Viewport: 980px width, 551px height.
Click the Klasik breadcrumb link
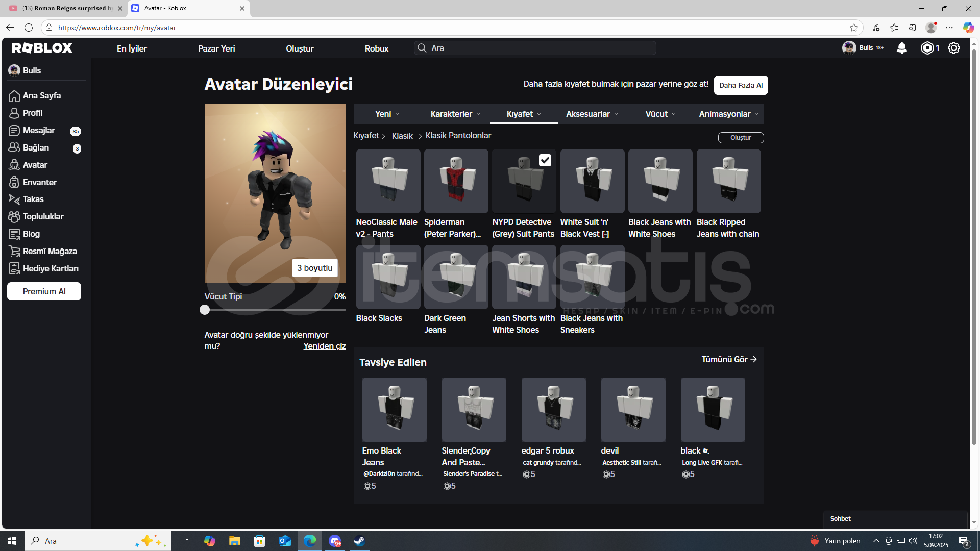402,136
